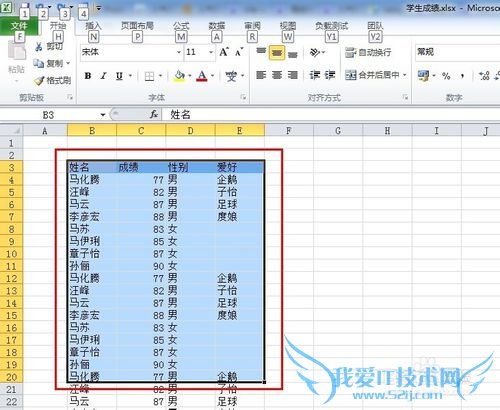Increase font size with large A

[x=224, y=52]
